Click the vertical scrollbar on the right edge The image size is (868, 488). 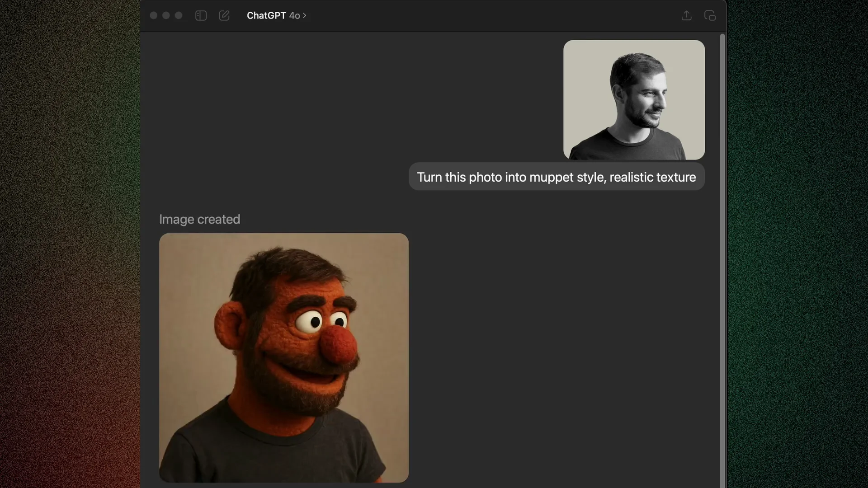pyautogui.click(x=721, y=181)
